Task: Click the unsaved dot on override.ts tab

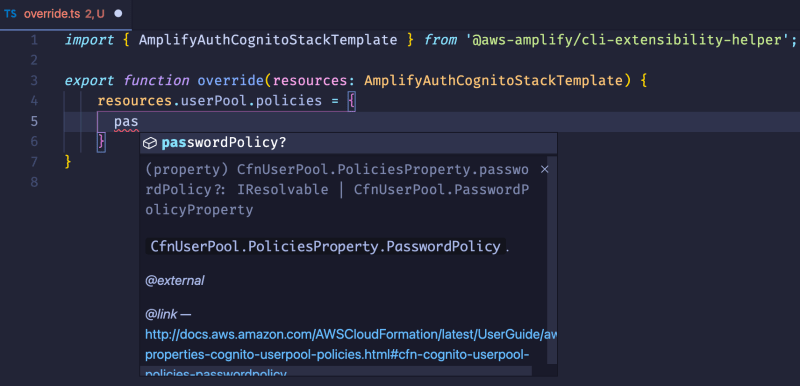Action: [118, 14]
